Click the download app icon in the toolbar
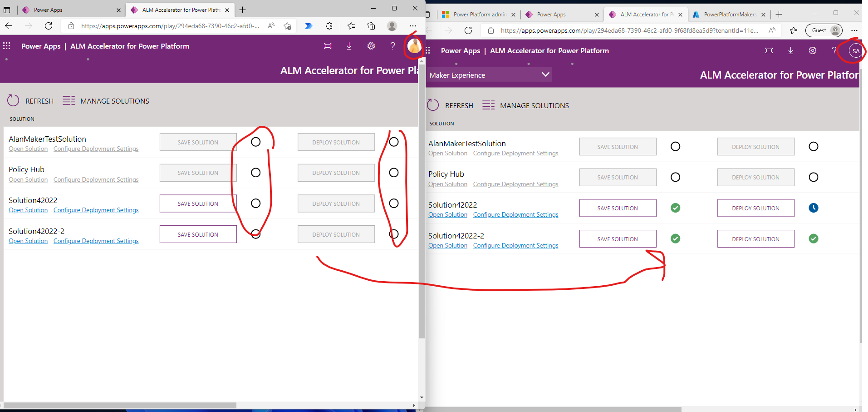 [x=349, y=46]
